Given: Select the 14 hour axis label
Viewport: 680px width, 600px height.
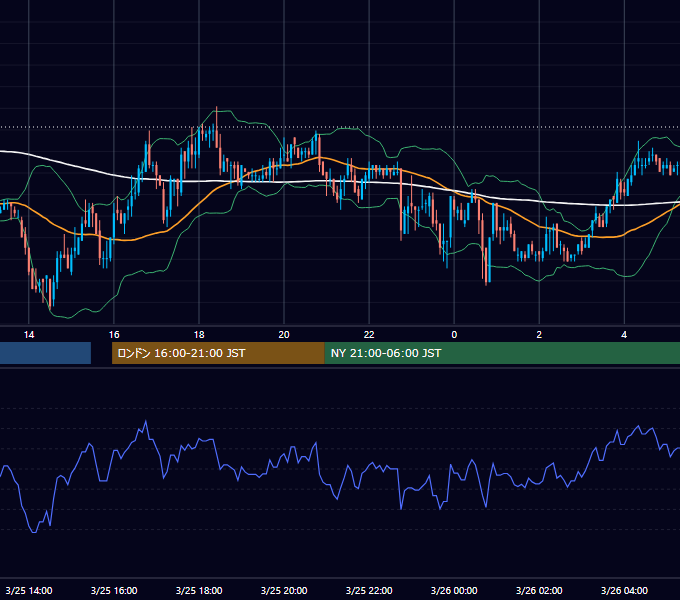Looking at the screenshot, I should click(29, 335).
